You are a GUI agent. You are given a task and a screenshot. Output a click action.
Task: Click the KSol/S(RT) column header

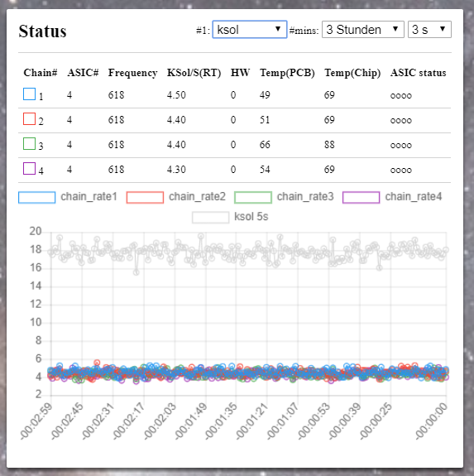(194, 73)
